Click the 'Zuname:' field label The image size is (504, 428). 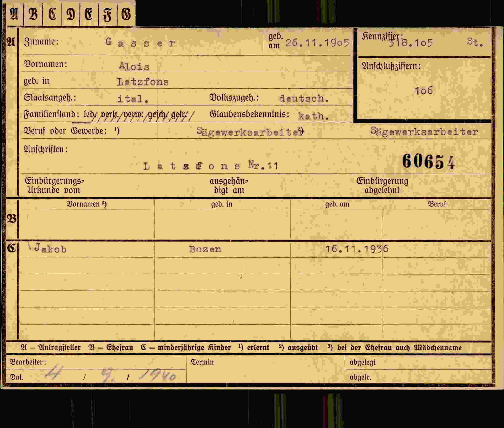click(x=41, y=41)
